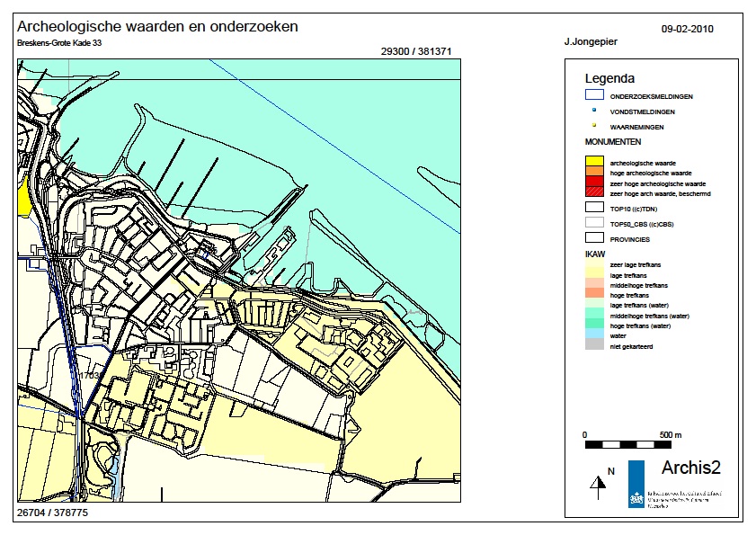This screenshot has width=756, height=535.
Task: Click the MONUMENTEN section label
Action: click(612, 142)
